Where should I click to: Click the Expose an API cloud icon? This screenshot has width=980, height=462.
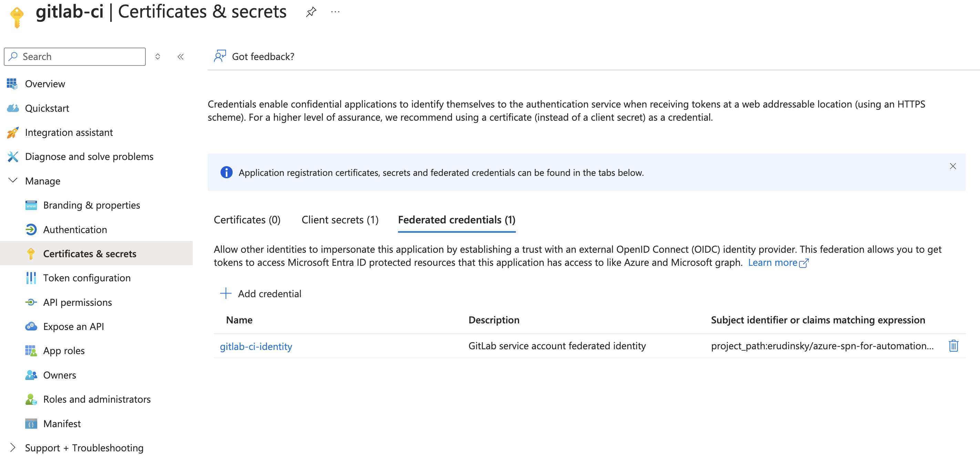click(31, 326)
